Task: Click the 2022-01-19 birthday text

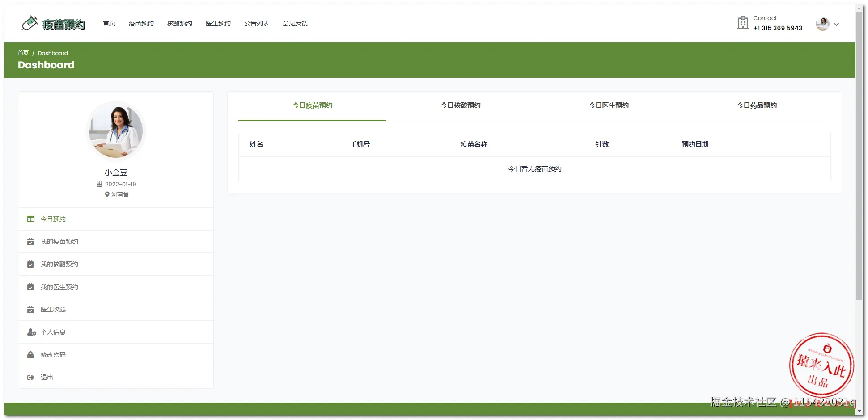Action: tap(121, 184)
